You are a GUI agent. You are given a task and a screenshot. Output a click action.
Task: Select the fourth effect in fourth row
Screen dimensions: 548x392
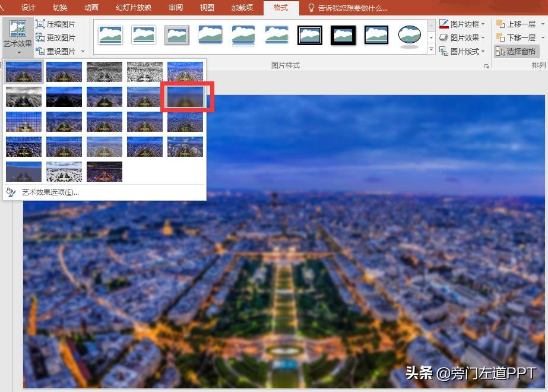coord(145,147)
